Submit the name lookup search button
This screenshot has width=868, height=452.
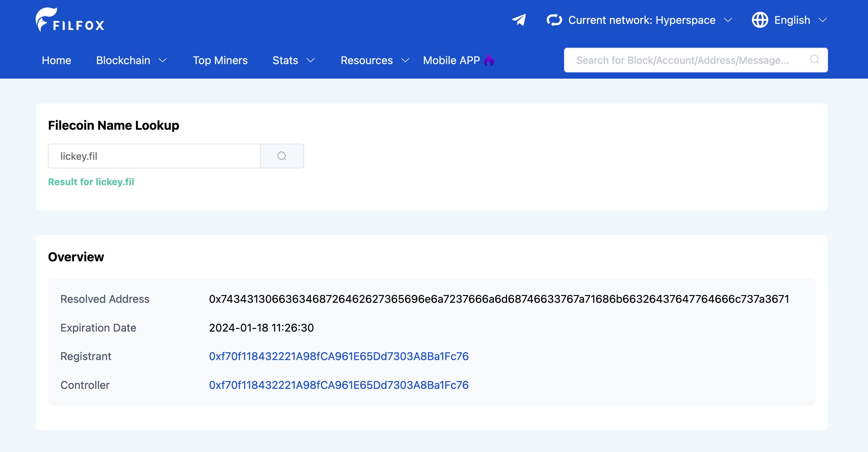pyautogui.click(x=282, y=156)
